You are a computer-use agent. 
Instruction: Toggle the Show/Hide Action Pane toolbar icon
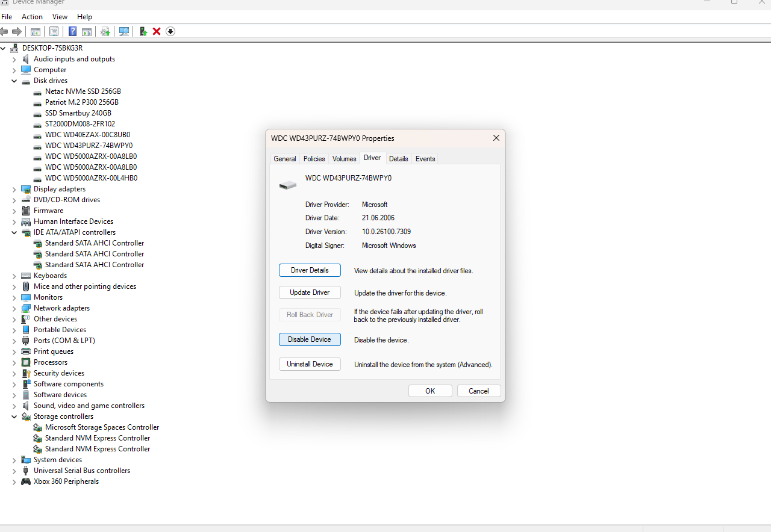tap(87, 31)
